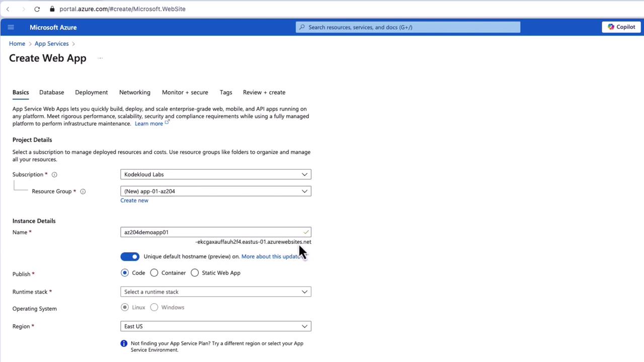Screen dimensions: 644x362
Task: Select the Container publish option
Action: (154, 273)
